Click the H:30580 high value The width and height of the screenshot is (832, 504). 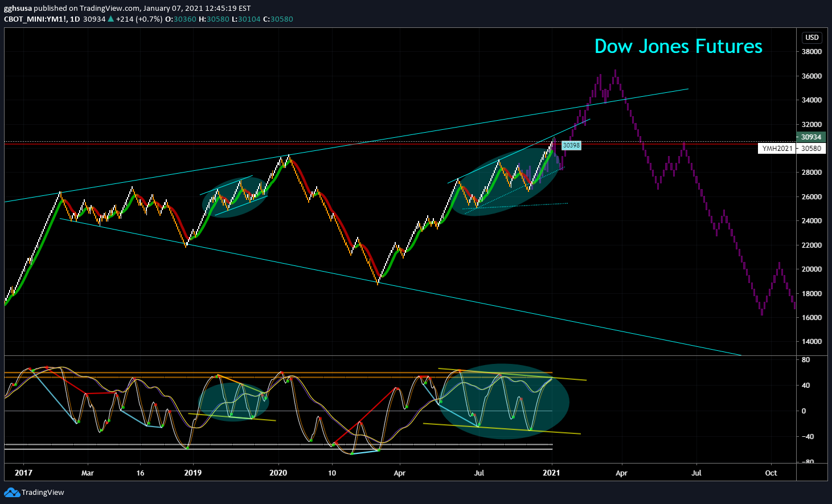click(214, 19)
